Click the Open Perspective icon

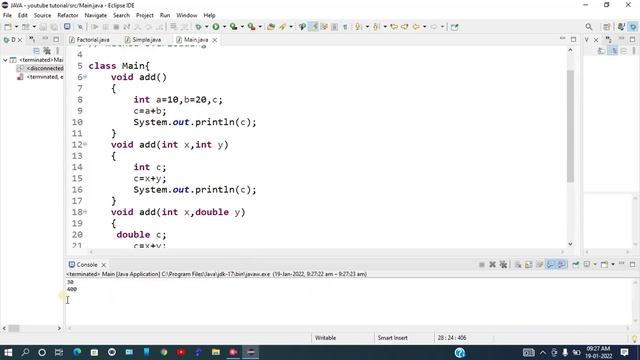(x=607, y=27)
